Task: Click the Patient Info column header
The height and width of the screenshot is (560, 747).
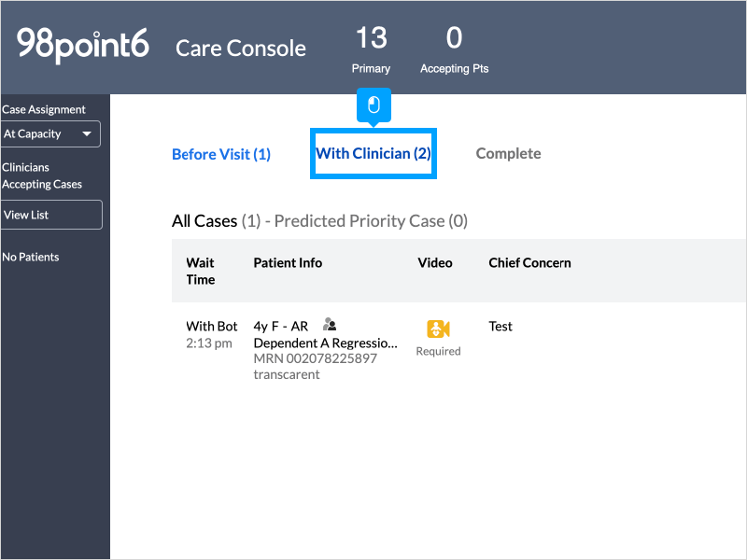Action: pos(288,263)
